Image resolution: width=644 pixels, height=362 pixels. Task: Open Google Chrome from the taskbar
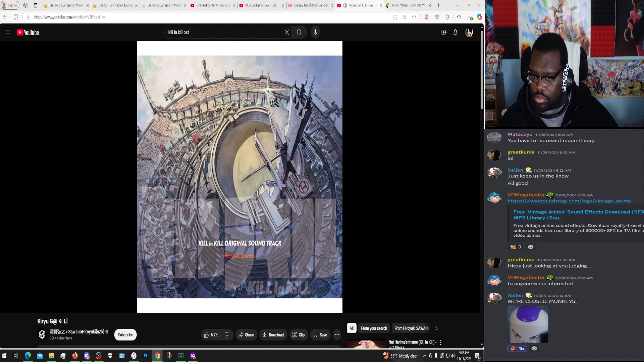[x=157, y=356]
